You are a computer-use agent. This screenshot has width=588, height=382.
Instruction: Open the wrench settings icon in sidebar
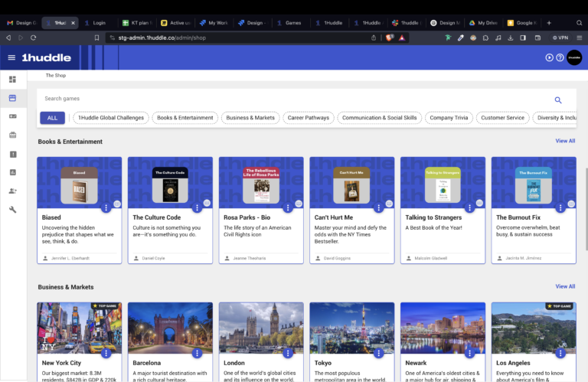(12, 209)
